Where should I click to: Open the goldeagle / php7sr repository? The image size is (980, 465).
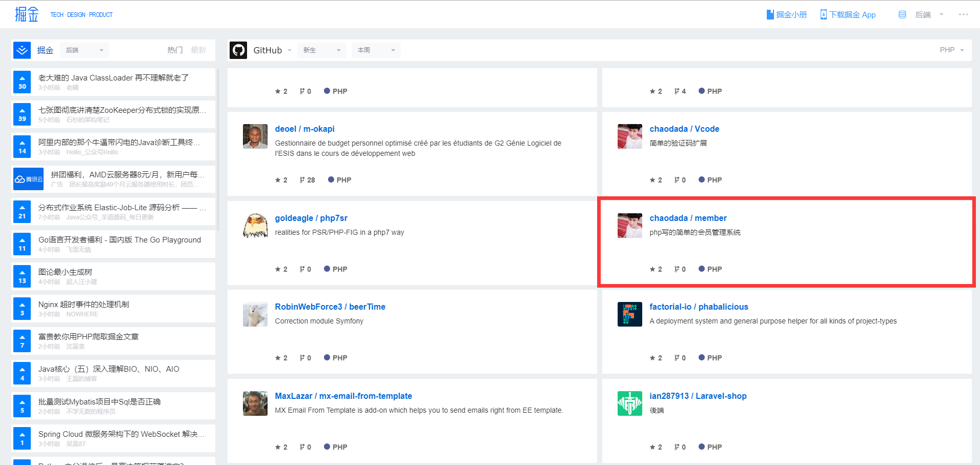tap(311, 218)
